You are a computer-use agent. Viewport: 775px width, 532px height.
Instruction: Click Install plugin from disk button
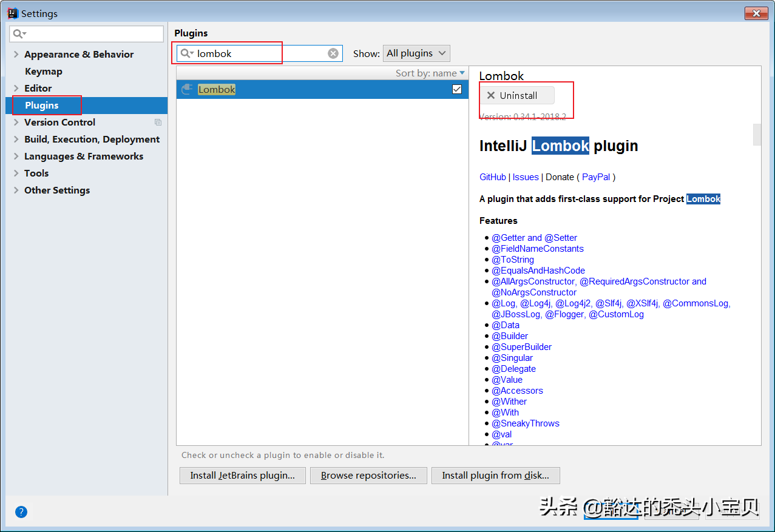495,476
